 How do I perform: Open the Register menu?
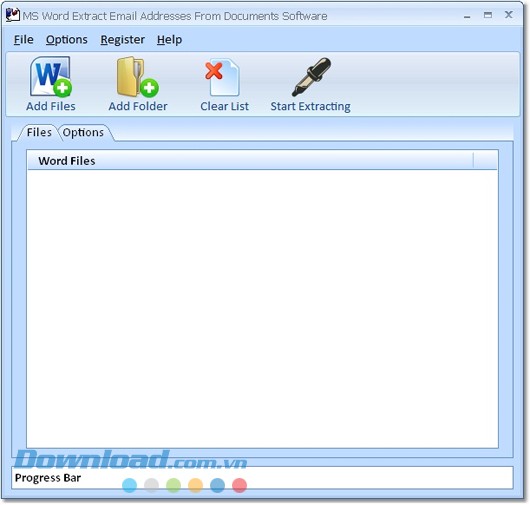point(122,40)
